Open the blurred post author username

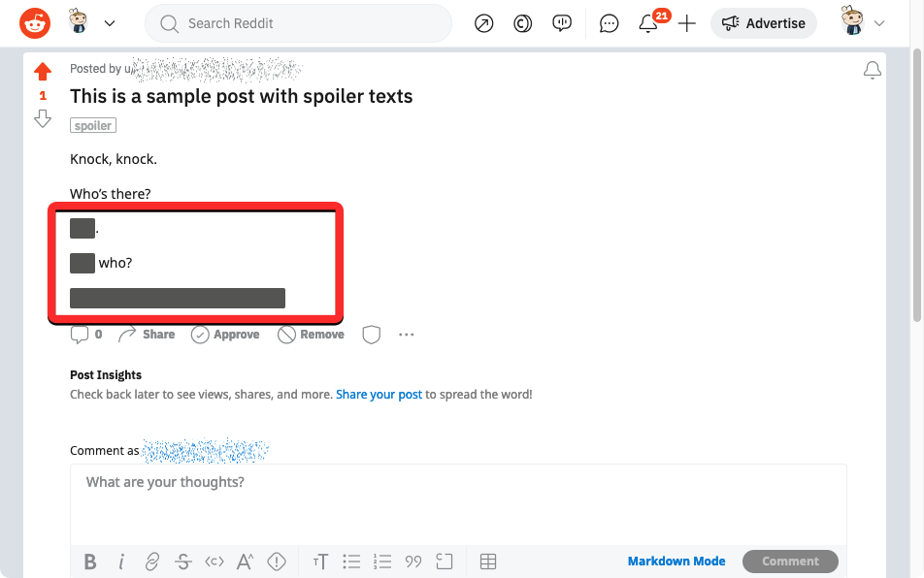tap(214, 70)
